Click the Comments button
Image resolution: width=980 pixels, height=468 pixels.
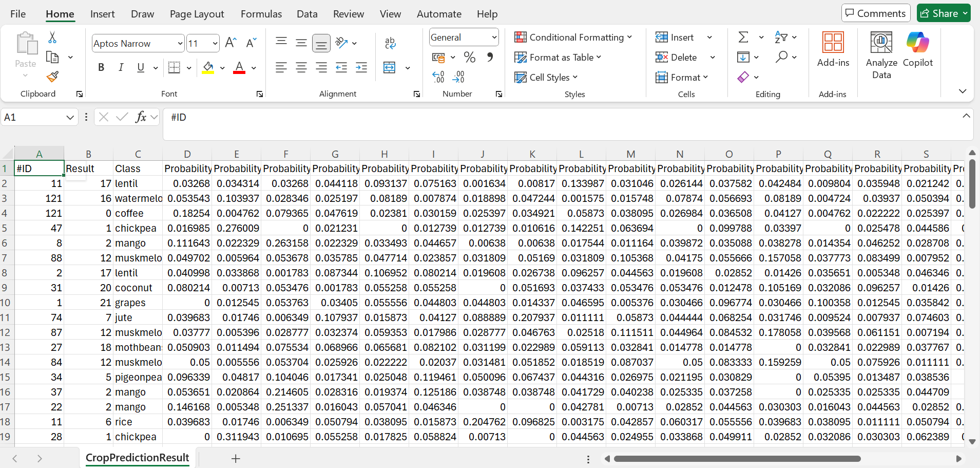tap(875, 13)
